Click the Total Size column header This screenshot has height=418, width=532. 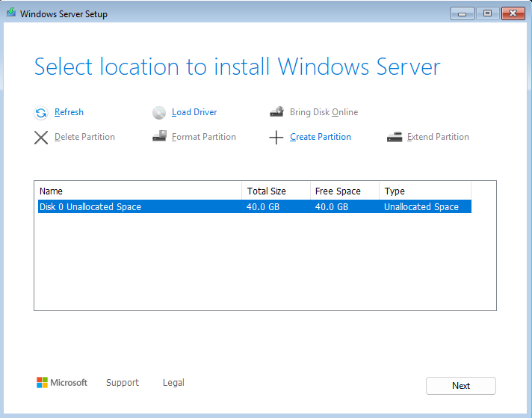[276, 191]
